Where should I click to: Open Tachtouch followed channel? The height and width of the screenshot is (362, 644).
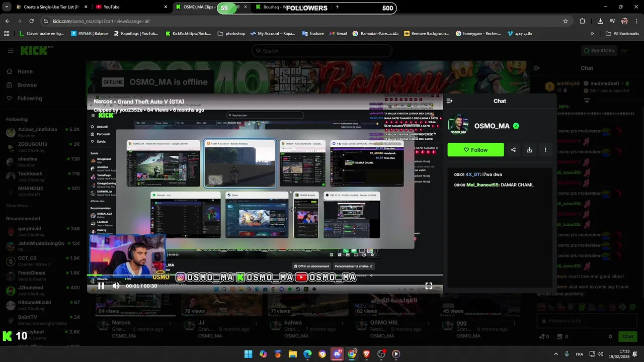[x=43, y=176]
